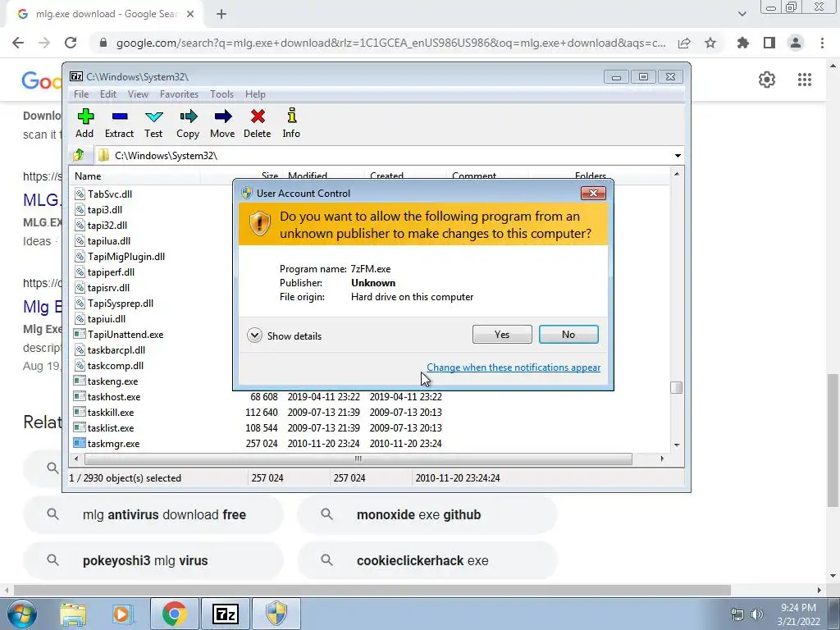
Task: Open the path dropdown arrow in 7-Zip
Action: pos(677,156)
